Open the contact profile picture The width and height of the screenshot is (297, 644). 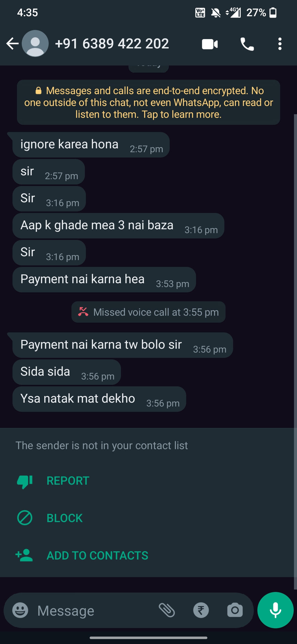point(35,44)
